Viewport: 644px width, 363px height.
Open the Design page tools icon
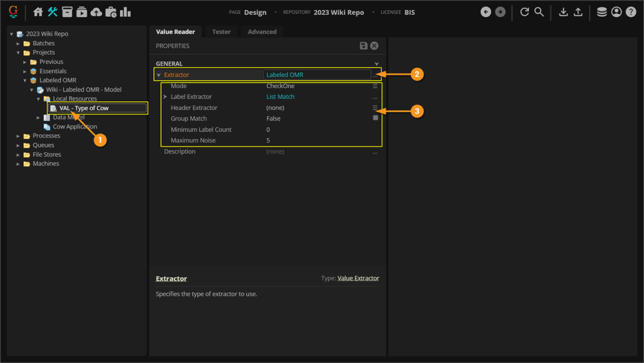coord(53,12)
